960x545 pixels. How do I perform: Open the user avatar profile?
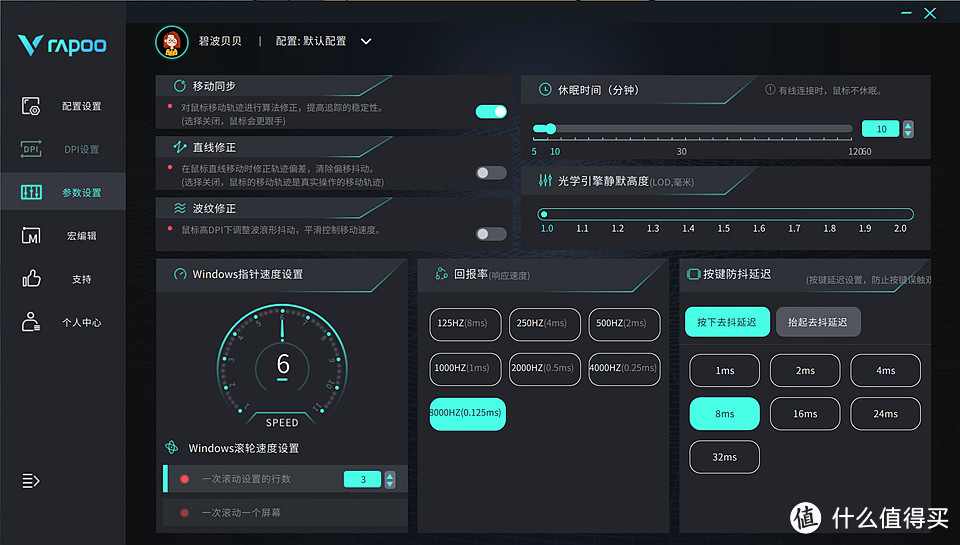[171, 42]
